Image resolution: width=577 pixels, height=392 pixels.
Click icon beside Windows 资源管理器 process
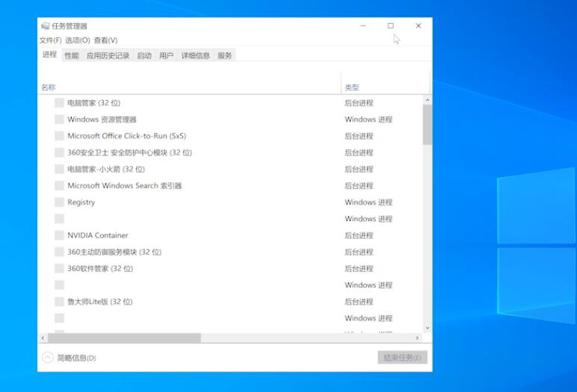click(59, 119)
